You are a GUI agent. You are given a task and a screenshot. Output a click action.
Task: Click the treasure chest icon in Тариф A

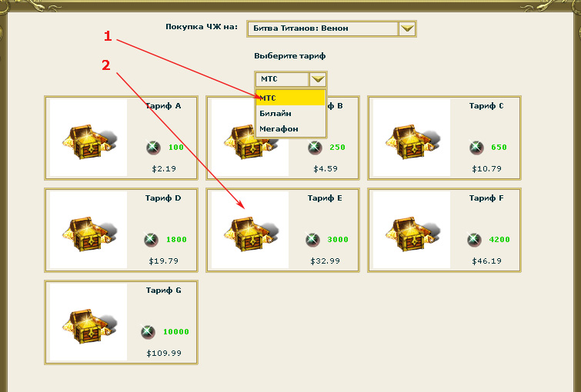88,138
